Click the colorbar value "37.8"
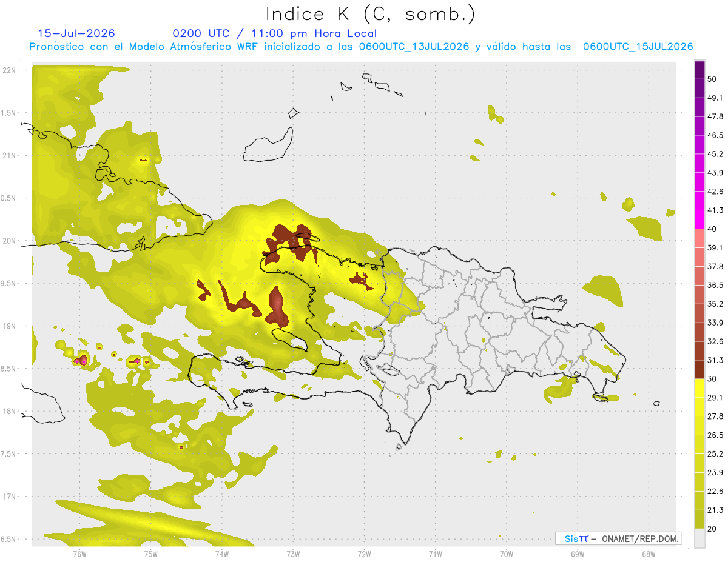 coord(715,267)
